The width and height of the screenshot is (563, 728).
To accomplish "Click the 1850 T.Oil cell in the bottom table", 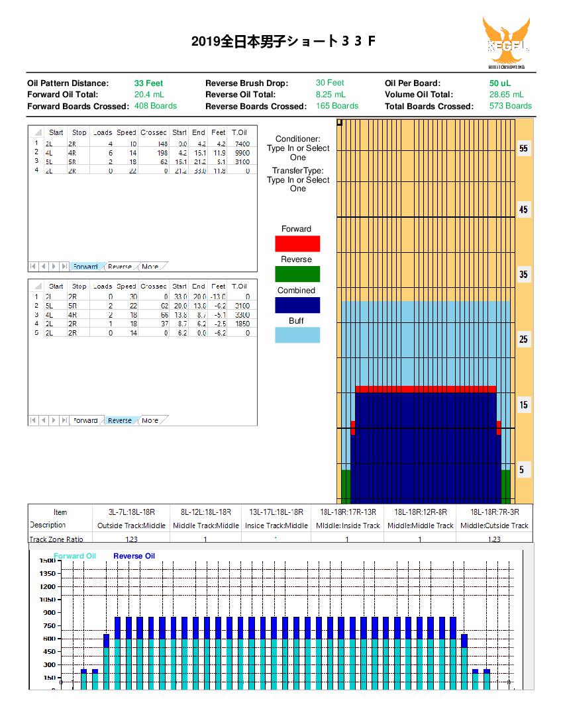I will [x=241, y=324].
